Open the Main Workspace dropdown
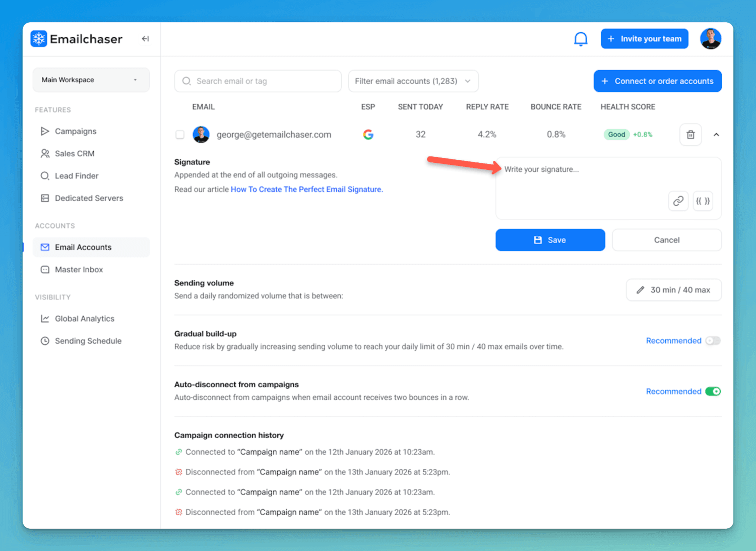Viewport: 756px width, 551px height. point(91,80)
